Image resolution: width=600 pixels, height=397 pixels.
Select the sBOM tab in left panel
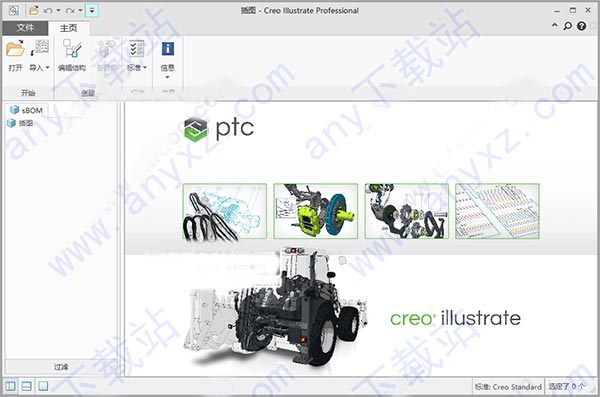tap(27, 110)
